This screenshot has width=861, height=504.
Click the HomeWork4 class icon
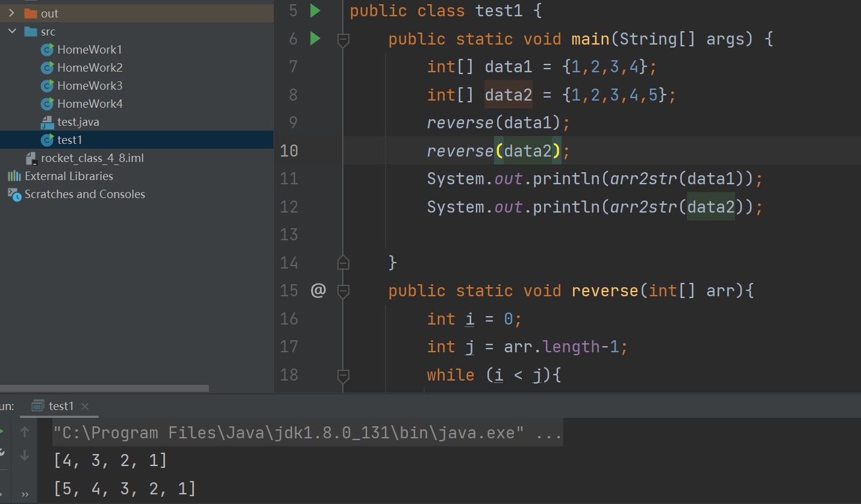pyautogui.click(x=48, y=104)
